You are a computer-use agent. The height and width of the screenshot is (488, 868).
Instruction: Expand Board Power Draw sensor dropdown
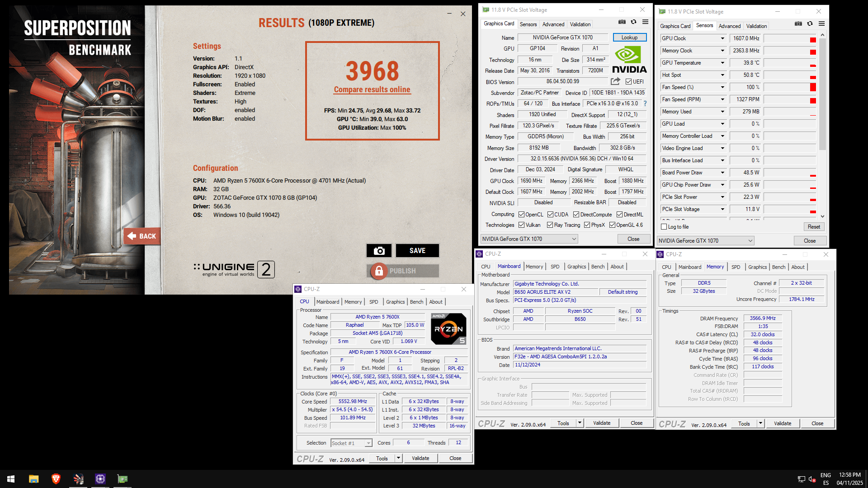point(722,173)
